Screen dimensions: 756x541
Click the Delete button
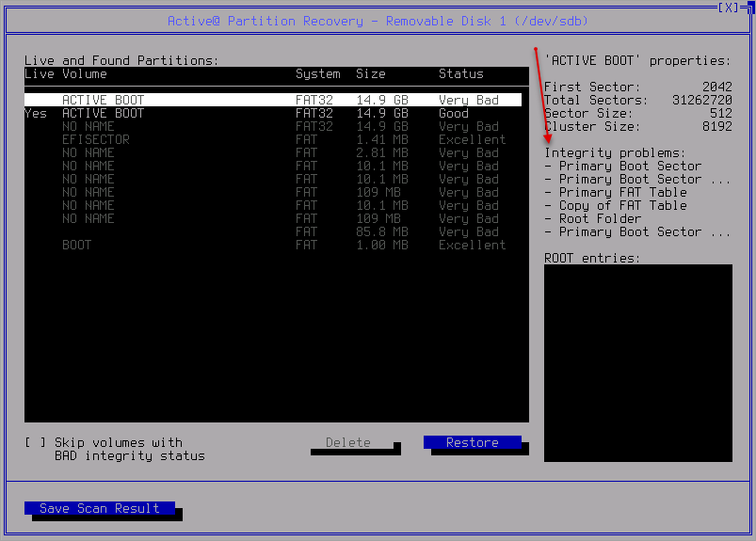[348, 442]
